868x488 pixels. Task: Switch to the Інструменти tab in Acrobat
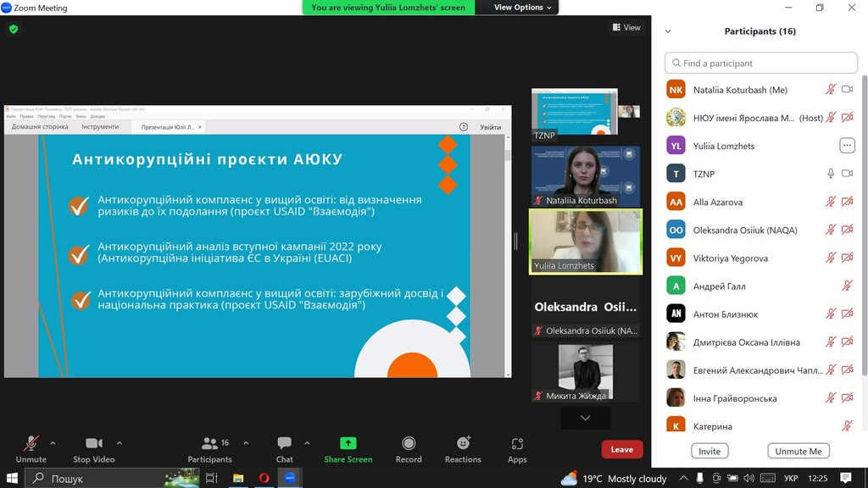(x=100, y=127)
